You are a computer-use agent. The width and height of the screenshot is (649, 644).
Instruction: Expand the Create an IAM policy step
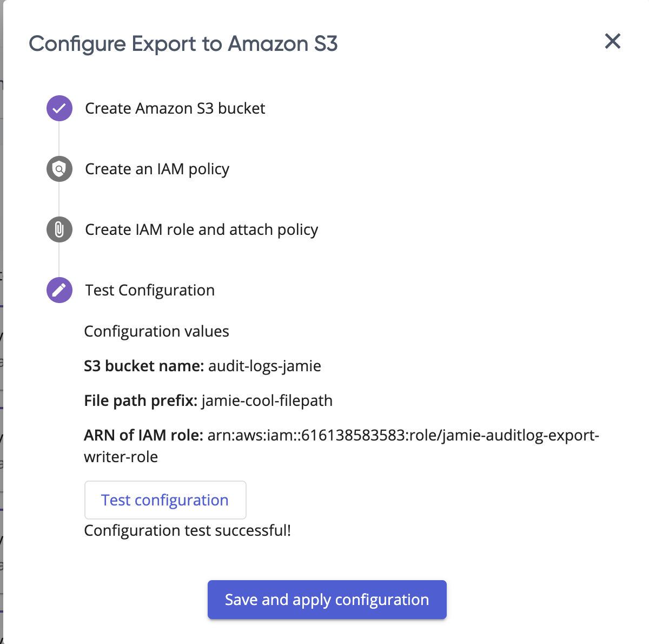coord(157,169)
